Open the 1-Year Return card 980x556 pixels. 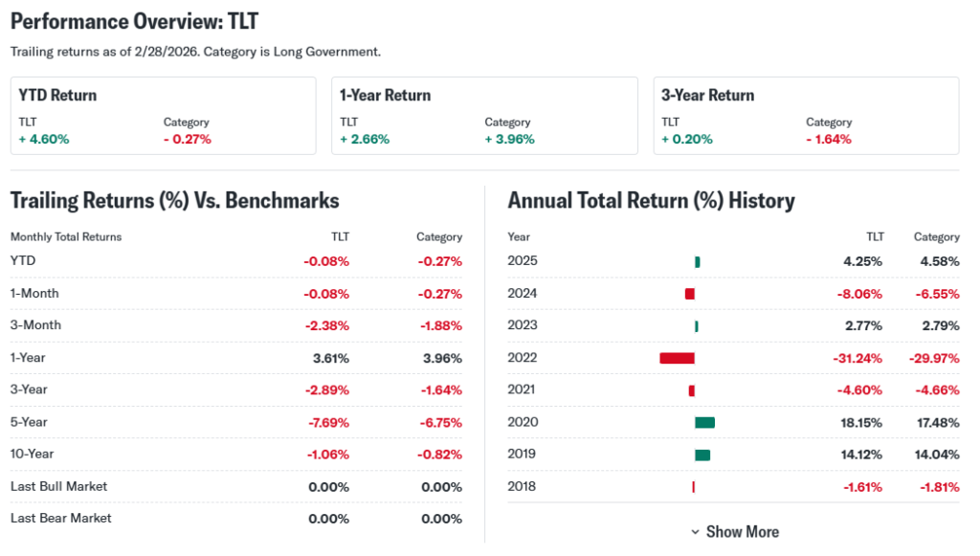point(488,116)
